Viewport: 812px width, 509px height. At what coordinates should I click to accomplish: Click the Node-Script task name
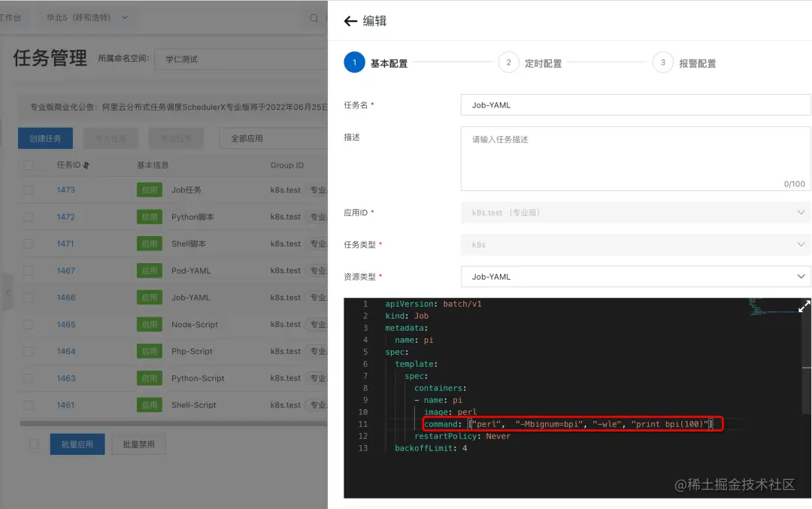(195, 325)
